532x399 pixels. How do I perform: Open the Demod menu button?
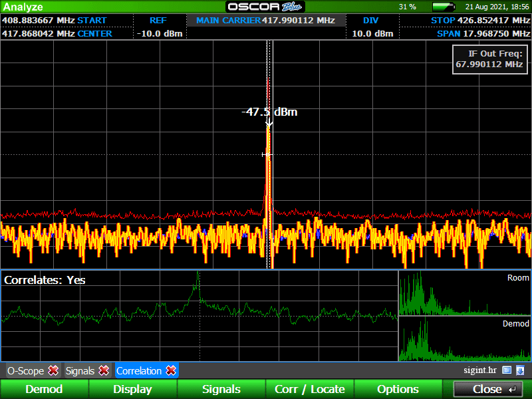(x=44, y=389)
